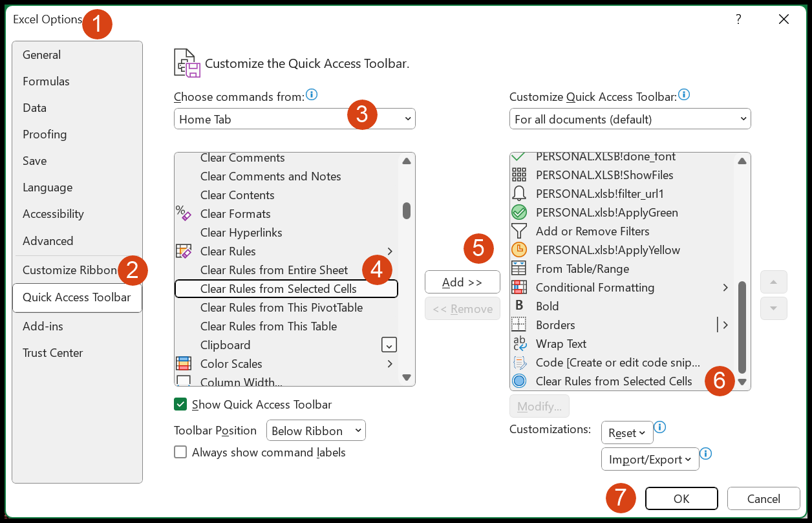Enable Always show command labels
The height and width of the screenshot is (523, 812).
click(180, 452)
